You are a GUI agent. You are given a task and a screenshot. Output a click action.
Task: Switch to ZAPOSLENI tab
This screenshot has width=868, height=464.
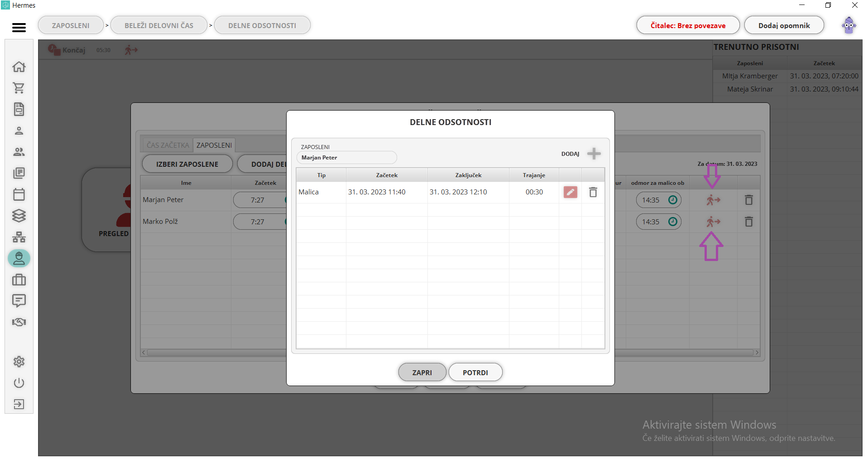click(x=214, y=145)
